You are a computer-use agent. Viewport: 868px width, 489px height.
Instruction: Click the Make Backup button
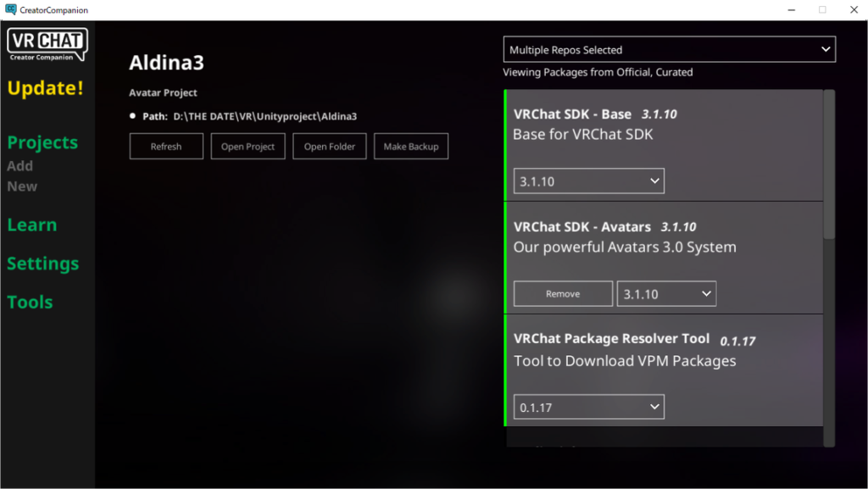[x=411, y=147]
